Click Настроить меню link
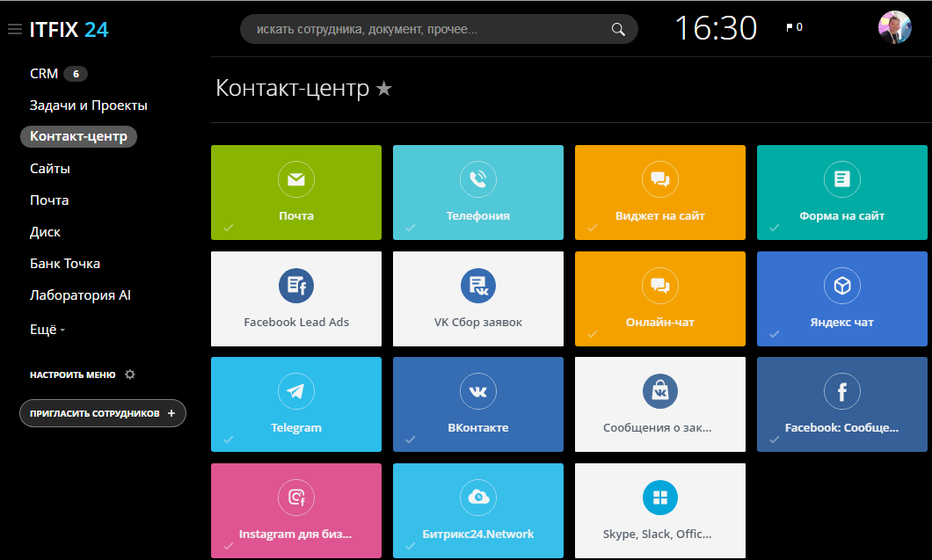 72,375
